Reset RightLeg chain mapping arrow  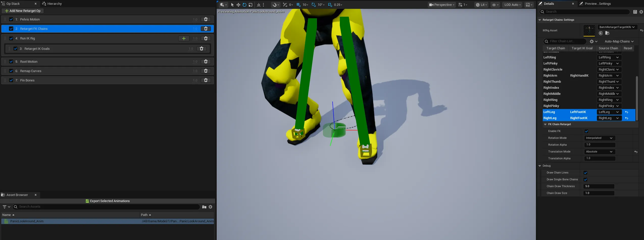(x=627, y=118)
